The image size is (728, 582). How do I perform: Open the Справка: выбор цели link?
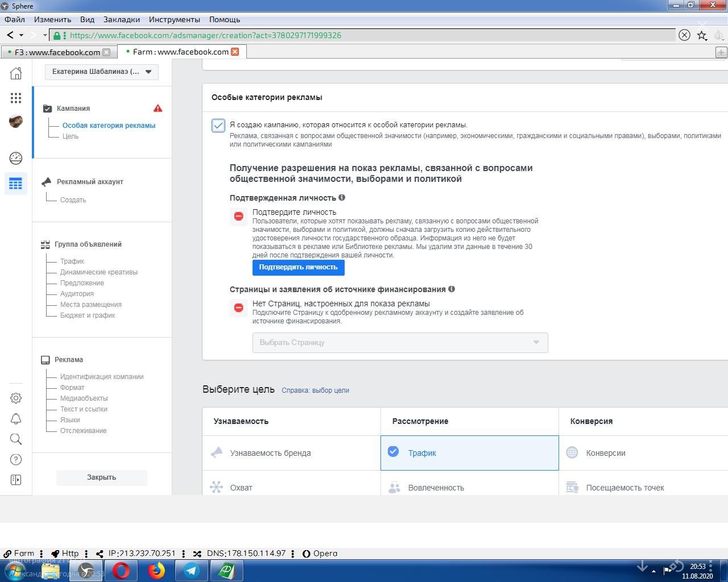click(315, 390)
